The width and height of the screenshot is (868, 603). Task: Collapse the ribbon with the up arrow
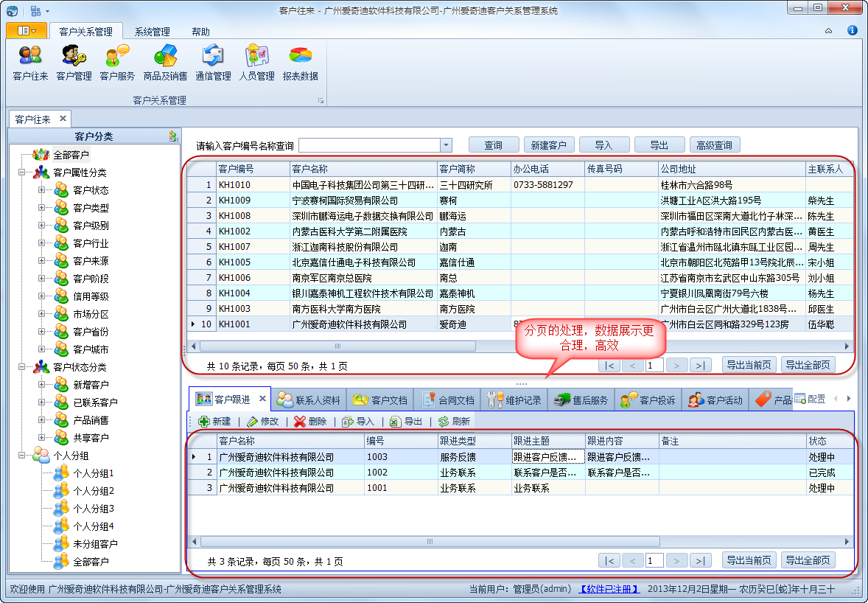click(828, 31)
